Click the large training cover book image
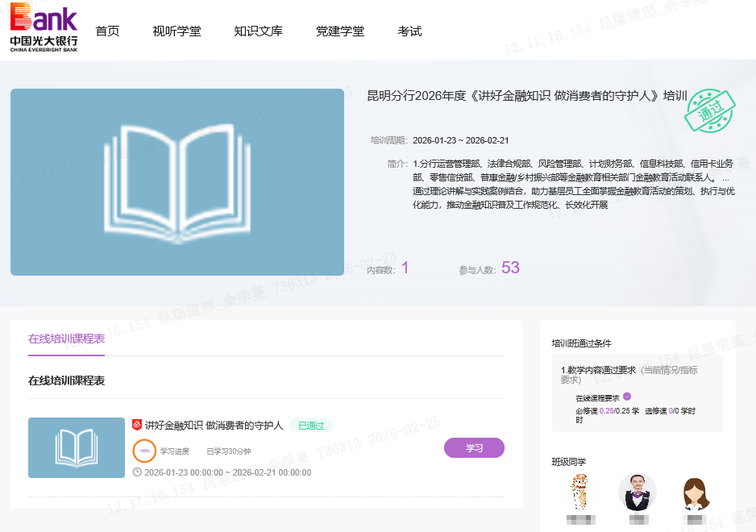 pyautogui.click(x=177, y=182)
